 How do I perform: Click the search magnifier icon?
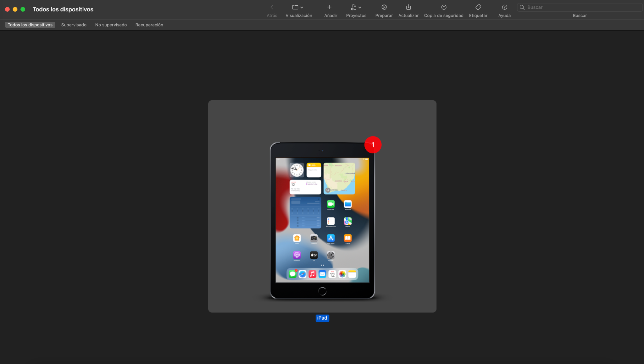[522, 7]
